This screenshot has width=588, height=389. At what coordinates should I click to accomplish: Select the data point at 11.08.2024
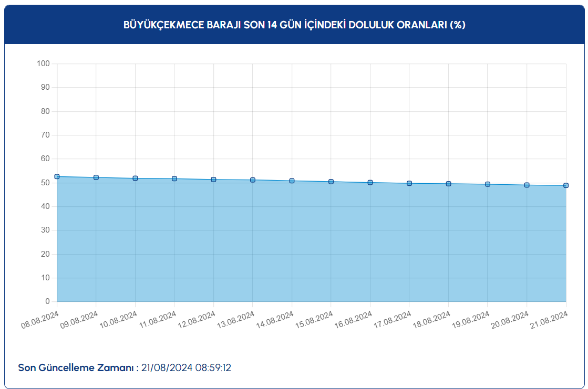(x=174, y=179)
